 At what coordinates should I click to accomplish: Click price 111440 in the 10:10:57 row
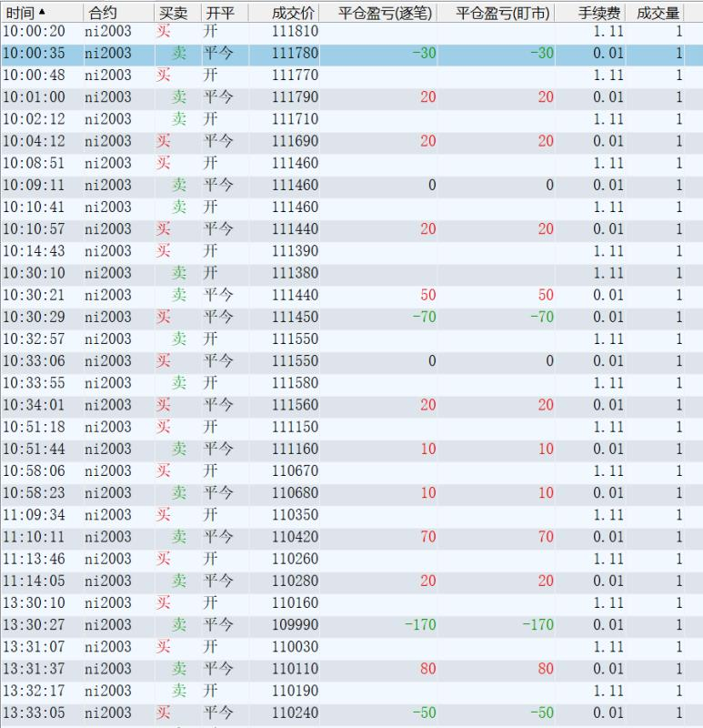point(295,229)
